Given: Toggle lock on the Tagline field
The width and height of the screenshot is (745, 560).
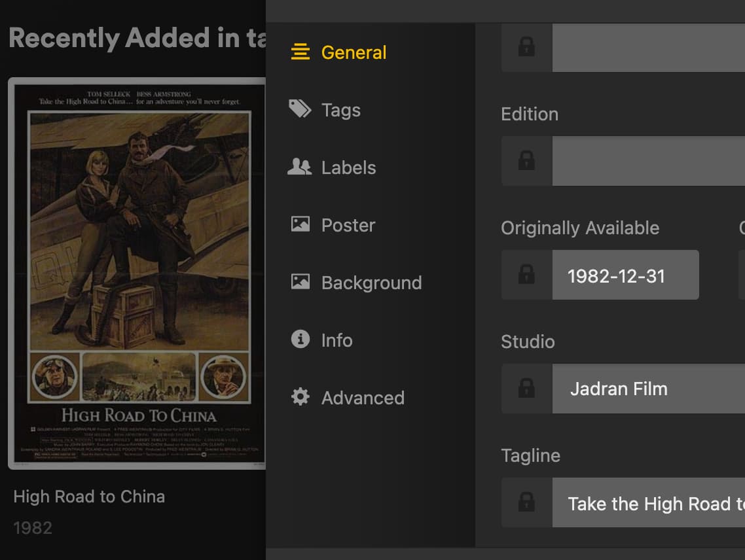Looking at the screenshot, I should (526, 502).
